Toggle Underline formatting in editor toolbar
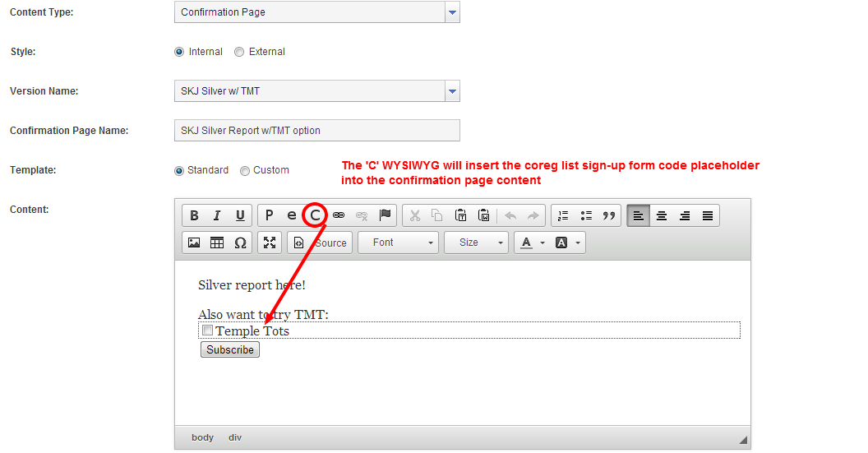This screenshot has height=453, width=868. coord(240,215)
